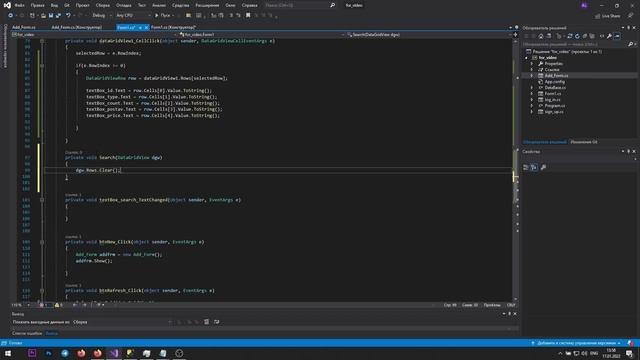Image resolution: width=640 pixels, height=360 pixels.
Task: Open the Справка menu
Action: [250, 5]
